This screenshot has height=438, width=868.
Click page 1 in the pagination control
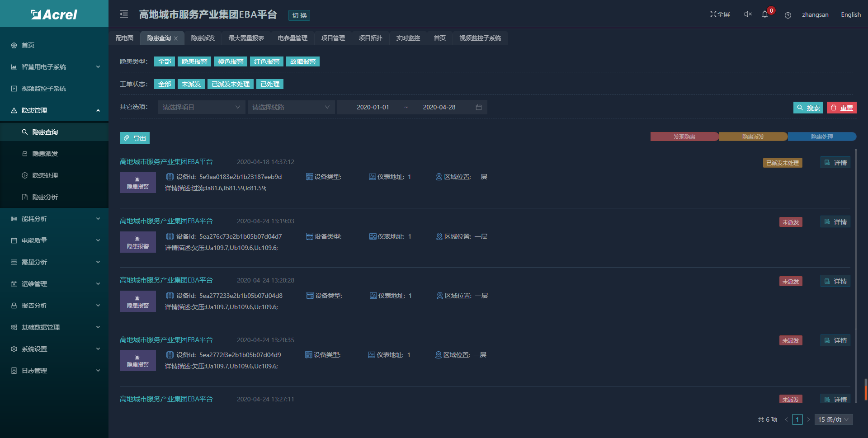797,419
